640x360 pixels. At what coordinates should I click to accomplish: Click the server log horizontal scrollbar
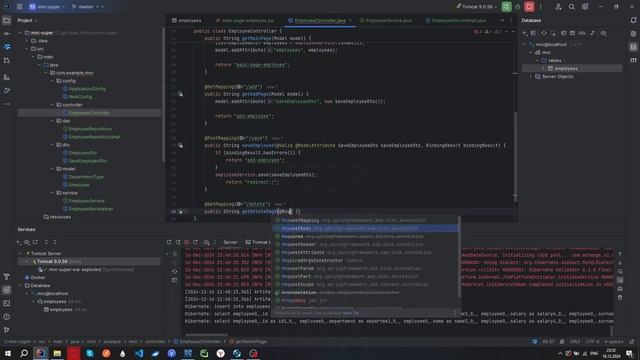(x=206, y=335)
